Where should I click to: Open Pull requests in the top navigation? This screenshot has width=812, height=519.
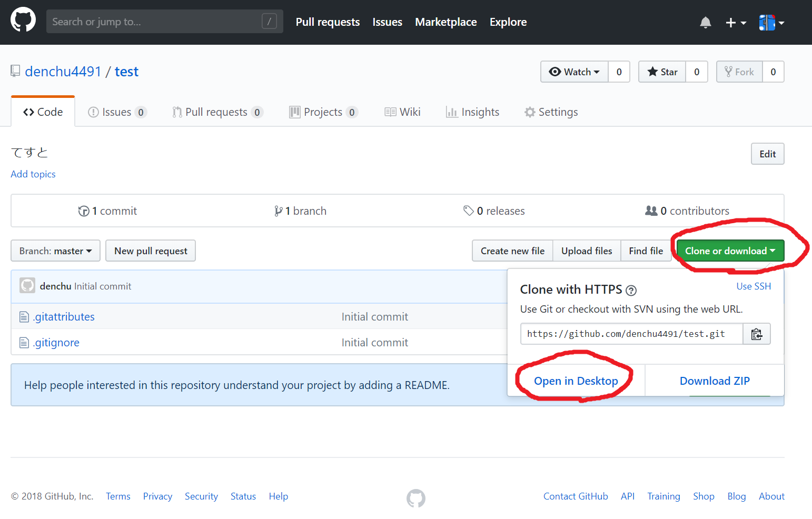[x=328, y=22]
